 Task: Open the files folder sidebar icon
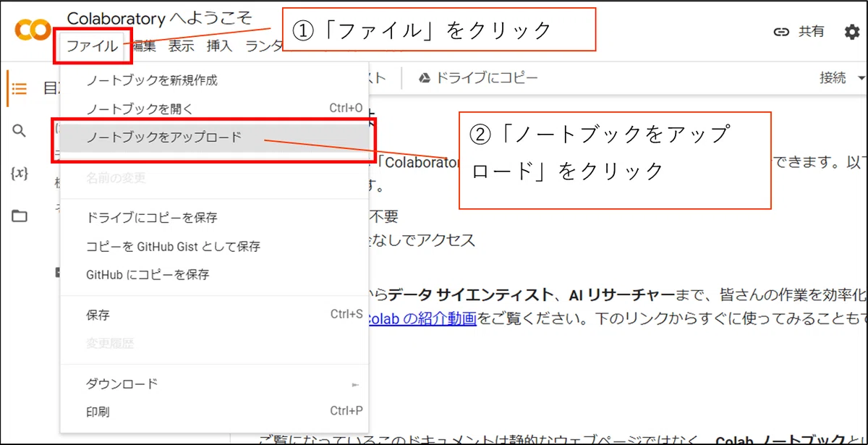point(20,216)
